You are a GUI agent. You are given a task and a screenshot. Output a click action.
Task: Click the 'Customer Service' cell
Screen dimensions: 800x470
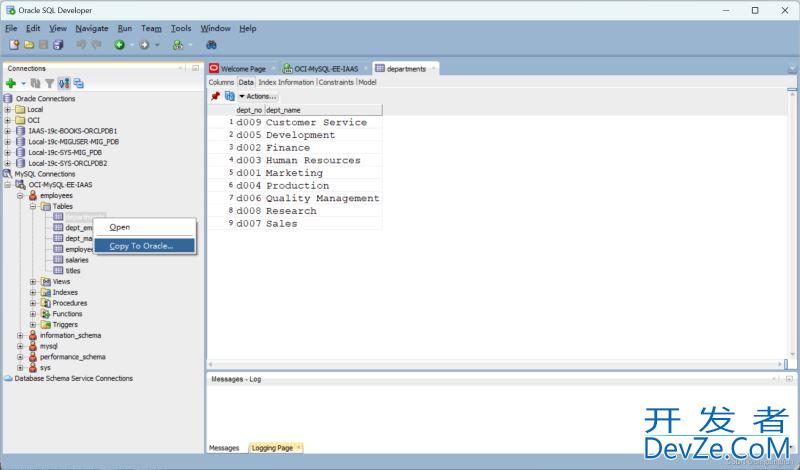coord(323,122)
